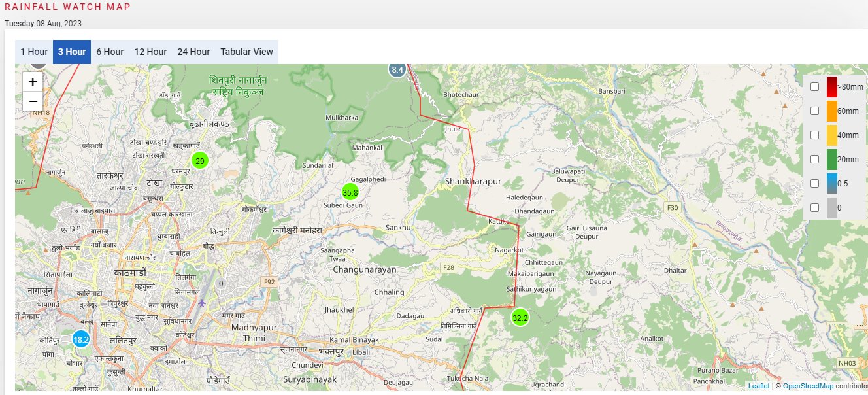Open the 24 Hour tab

point(193,52)
